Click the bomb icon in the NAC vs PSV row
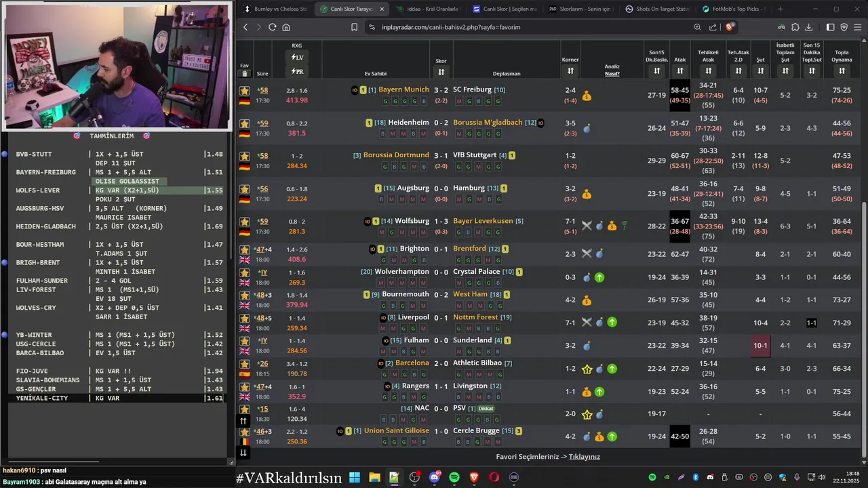The width and height of the screenshot is (868, 488). click(599, 414)
